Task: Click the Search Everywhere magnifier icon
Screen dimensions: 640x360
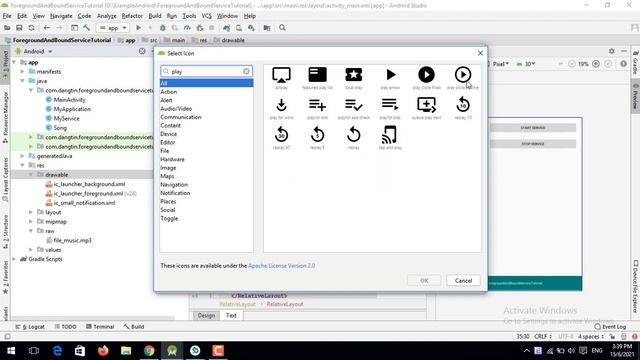Action: click(282, 28)
